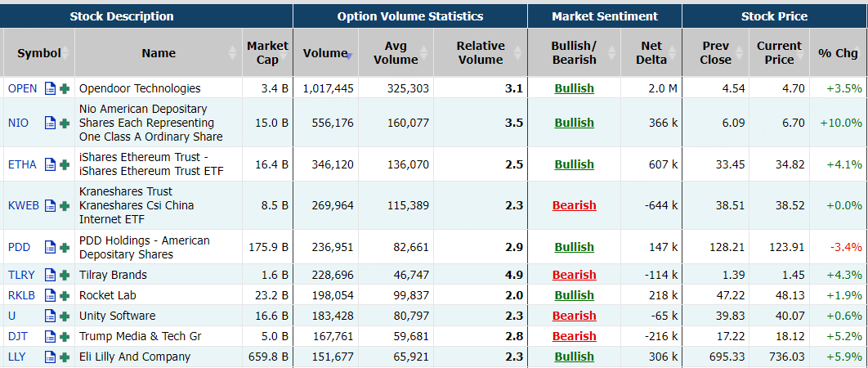Open the LLY ticker symbol link
Image resolution: width=868 pixels, height=368 pixels.
point(17,357)
